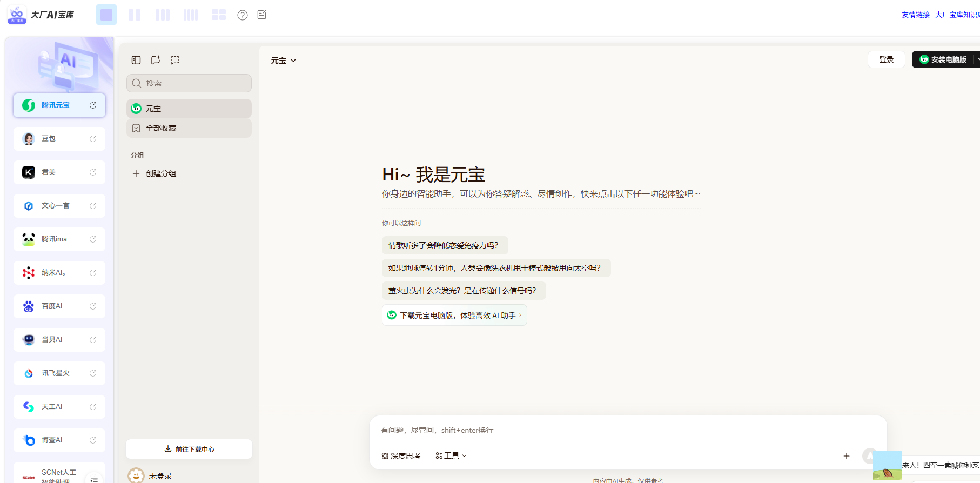
Task: Open 天工AI external link icon
Action: coord(93,407)
